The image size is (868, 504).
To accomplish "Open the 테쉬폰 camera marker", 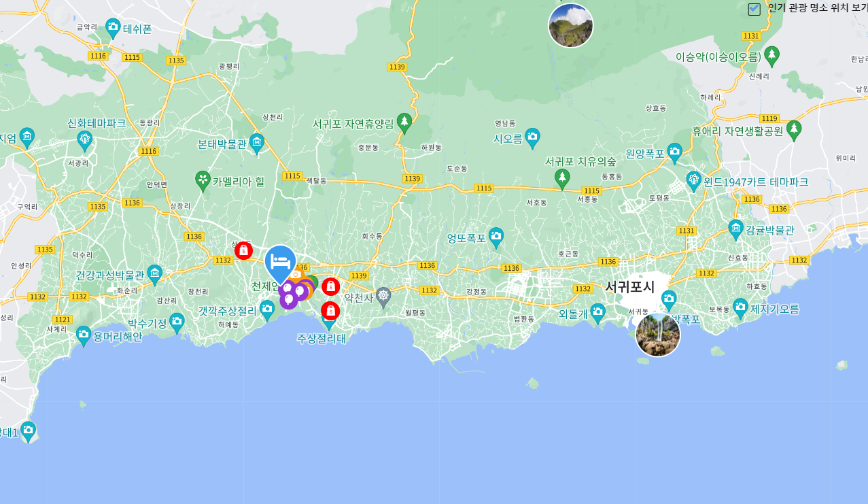I will [x=114, y=29].
